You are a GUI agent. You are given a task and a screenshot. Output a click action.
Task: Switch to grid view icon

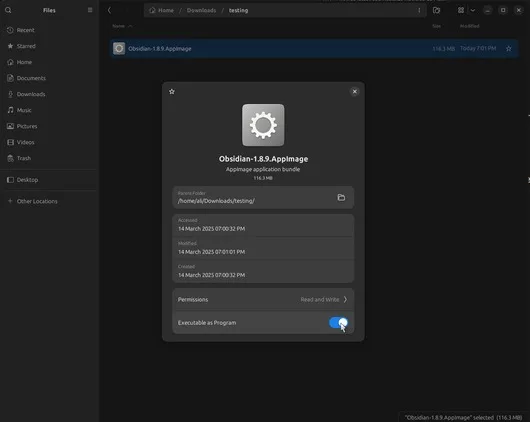[461, 10]
